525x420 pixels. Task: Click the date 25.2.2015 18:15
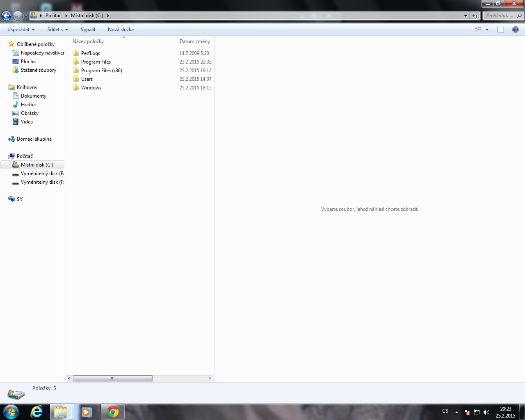click(x=196, y=88)
